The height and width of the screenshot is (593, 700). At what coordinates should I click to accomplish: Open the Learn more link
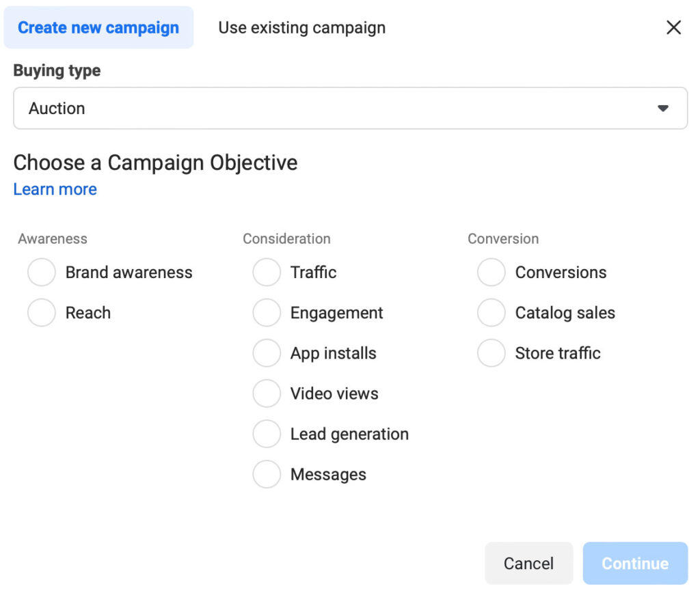coord(55,189)
